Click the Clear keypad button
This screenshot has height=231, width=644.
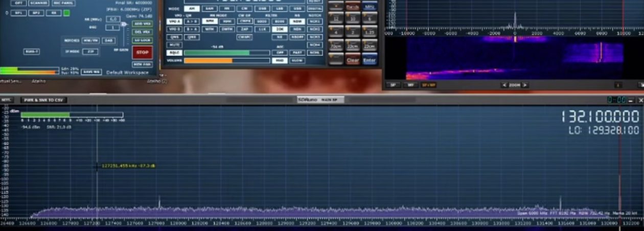point(353,60)
